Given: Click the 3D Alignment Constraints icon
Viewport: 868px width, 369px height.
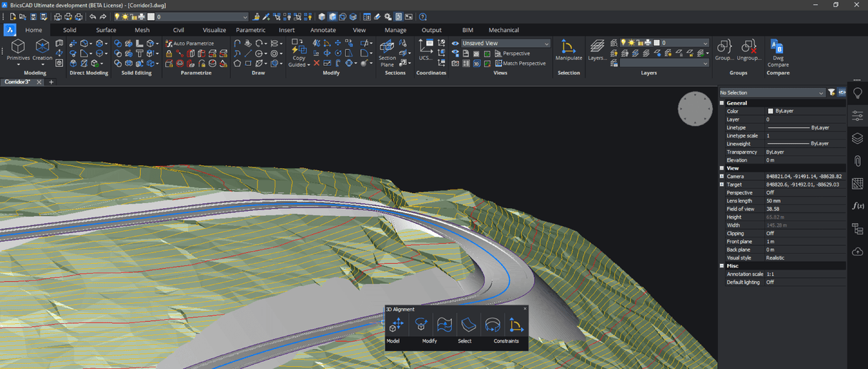Looking at the screenshot, I should tap(516, 325).
